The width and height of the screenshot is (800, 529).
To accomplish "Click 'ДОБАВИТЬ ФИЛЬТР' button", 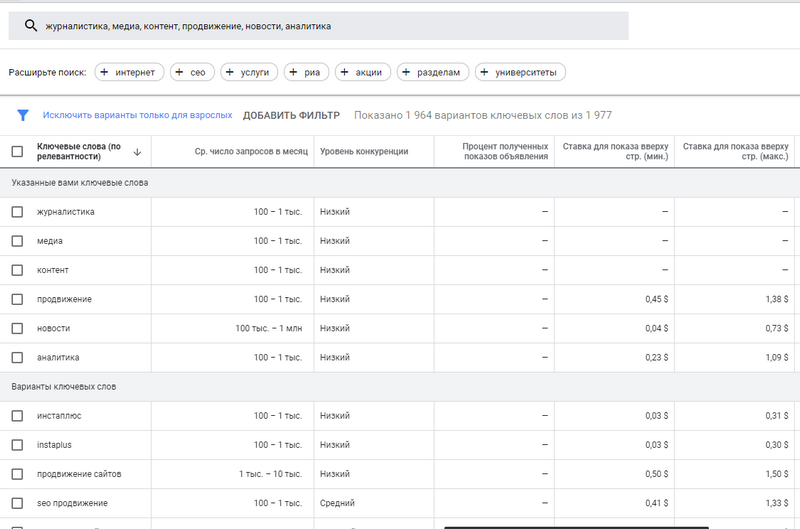I will (x=291, y=115).
